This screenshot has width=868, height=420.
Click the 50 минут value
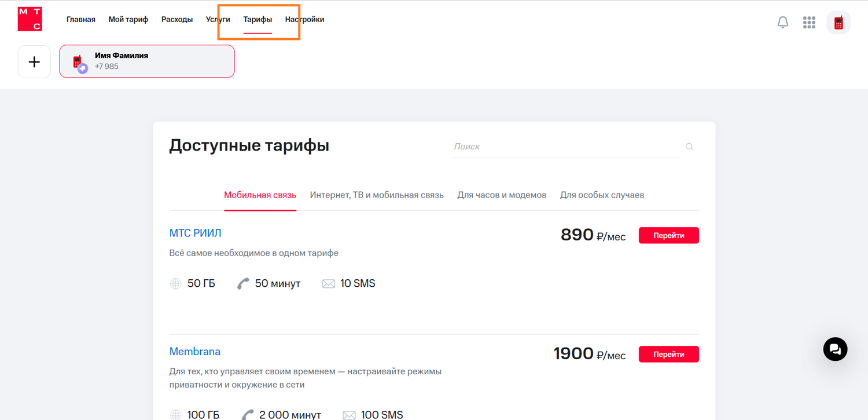pyautogui.click(x=278, y=283)
